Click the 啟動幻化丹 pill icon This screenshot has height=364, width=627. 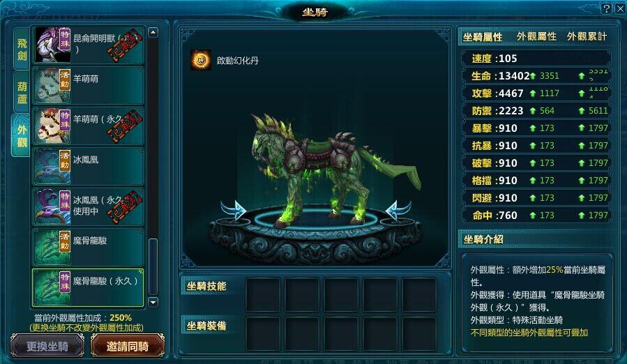tap(201, 60)
